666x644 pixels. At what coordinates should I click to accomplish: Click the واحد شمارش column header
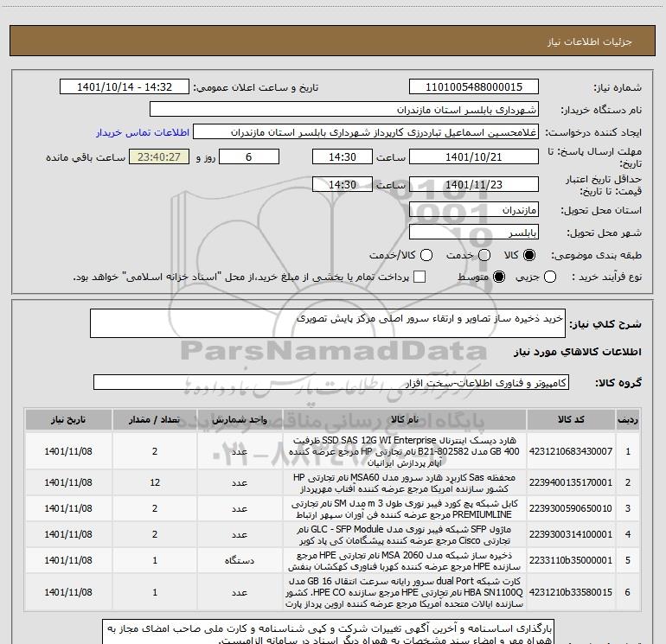pos(240,420)
